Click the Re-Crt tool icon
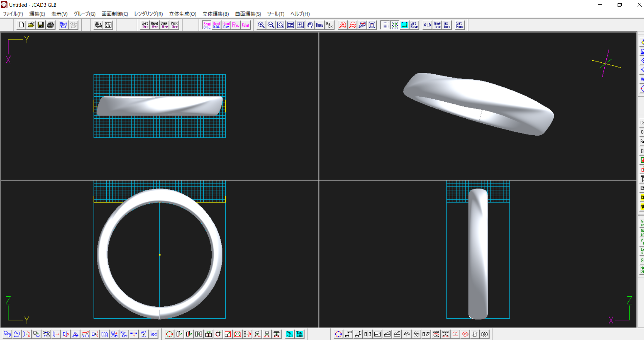The width and height of the screenshot is (644, 340). 124,334
